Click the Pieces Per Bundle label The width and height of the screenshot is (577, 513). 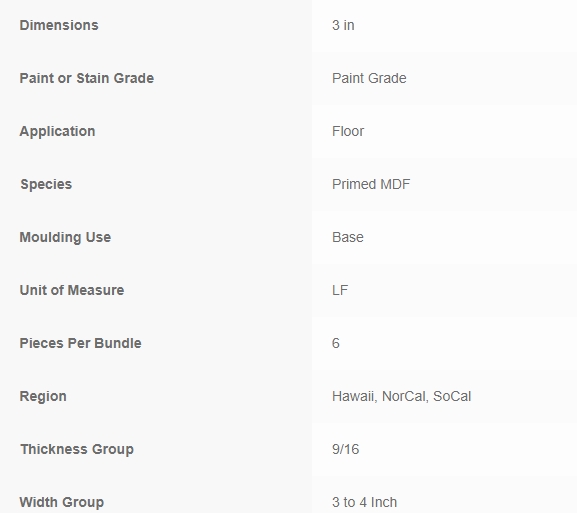(80, 343)
